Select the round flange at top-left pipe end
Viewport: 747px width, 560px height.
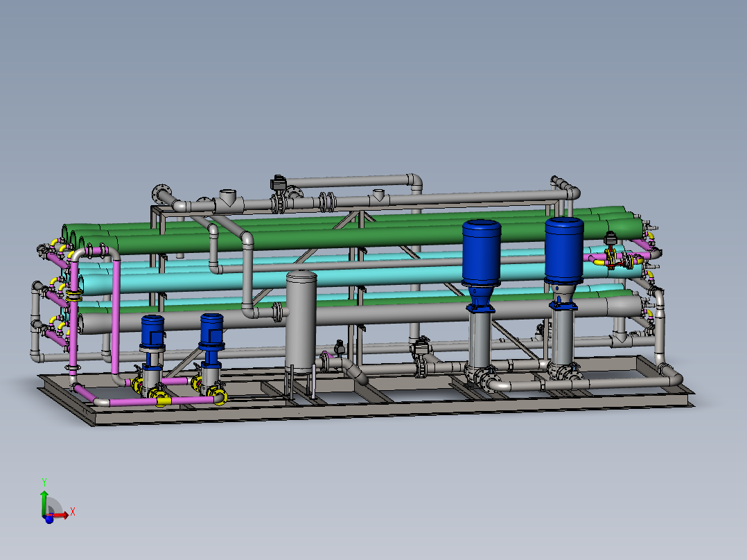click(161, 193)
